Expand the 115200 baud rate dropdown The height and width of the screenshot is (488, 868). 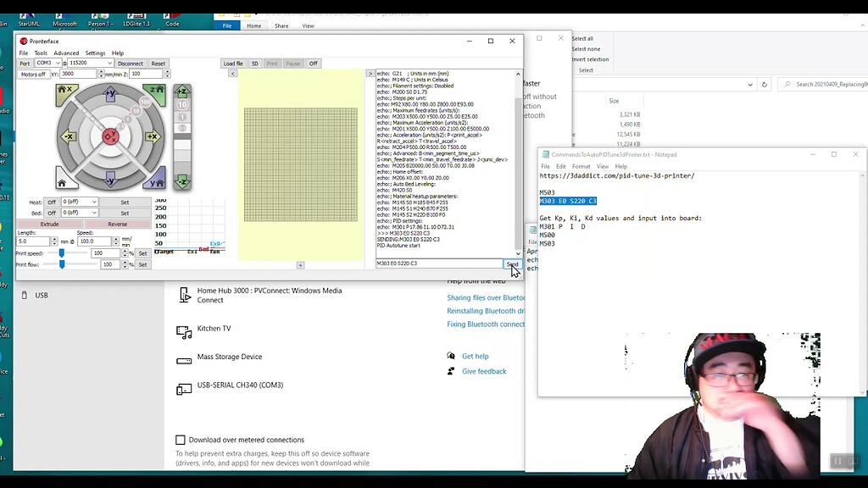(x=90, y=64)
